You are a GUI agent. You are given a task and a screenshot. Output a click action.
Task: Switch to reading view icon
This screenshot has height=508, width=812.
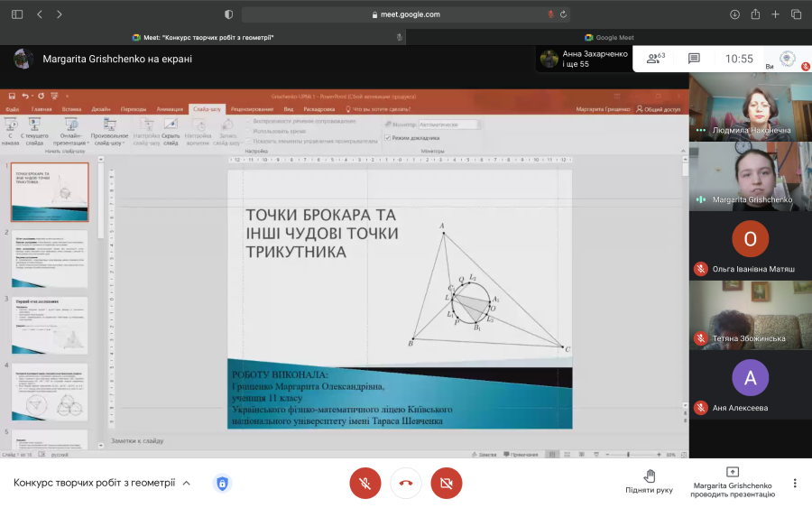click(x=582, y=455)
